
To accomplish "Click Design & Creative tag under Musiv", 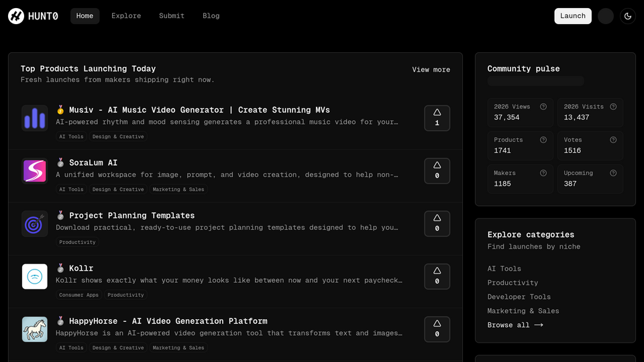I will pos(118,137).
